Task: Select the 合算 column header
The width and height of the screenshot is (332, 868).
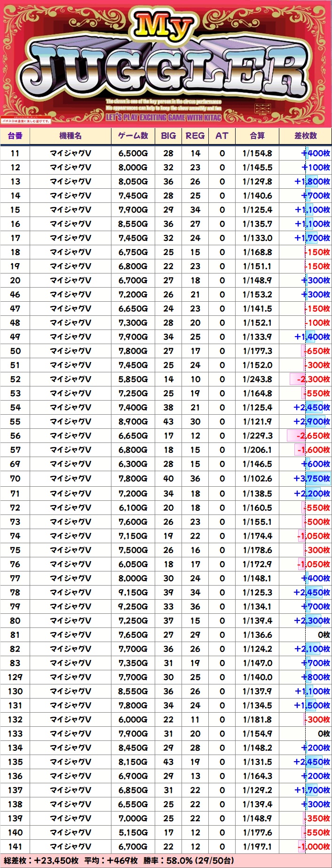Action: click(x=257, y=136)
